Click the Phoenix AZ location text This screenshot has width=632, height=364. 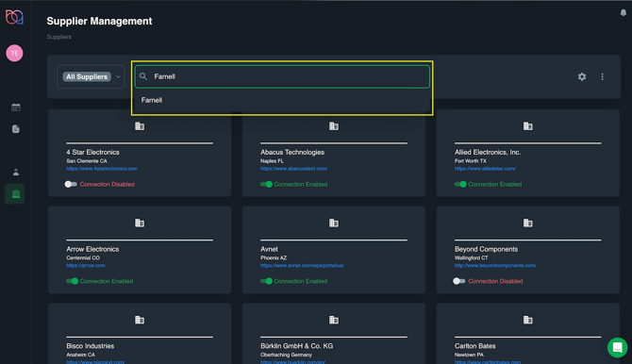pos(274,257)
